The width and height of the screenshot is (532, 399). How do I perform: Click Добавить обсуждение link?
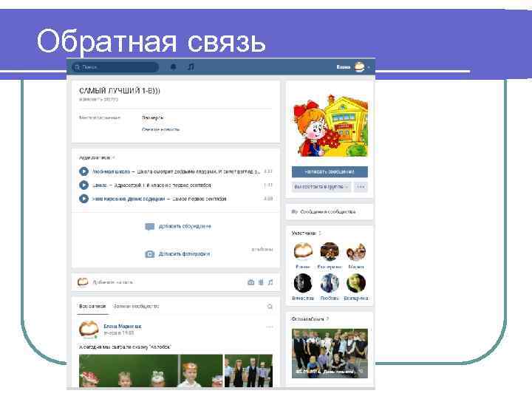click(x=185, y=226)
